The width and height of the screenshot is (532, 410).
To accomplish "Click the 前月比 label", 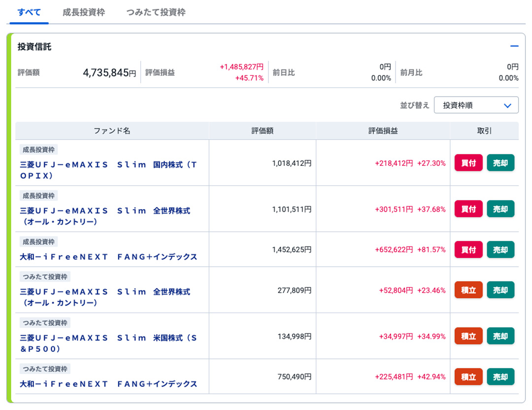I will [411, 72].
